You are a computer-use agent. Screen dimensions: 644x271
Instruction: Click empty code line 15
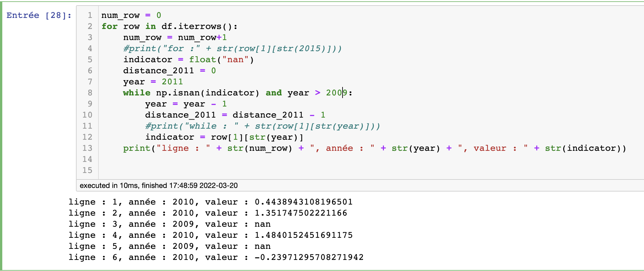coord(371,170)
